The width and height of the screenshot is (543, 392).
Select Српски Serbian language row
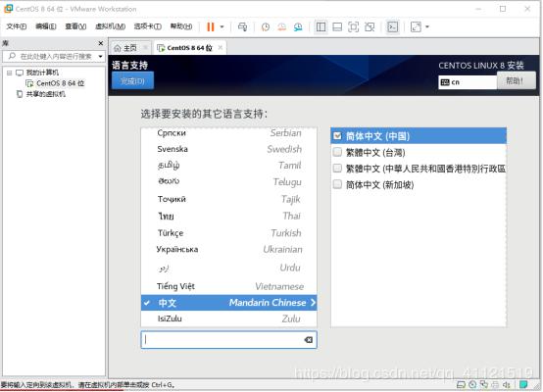click(x=229, y=133)
